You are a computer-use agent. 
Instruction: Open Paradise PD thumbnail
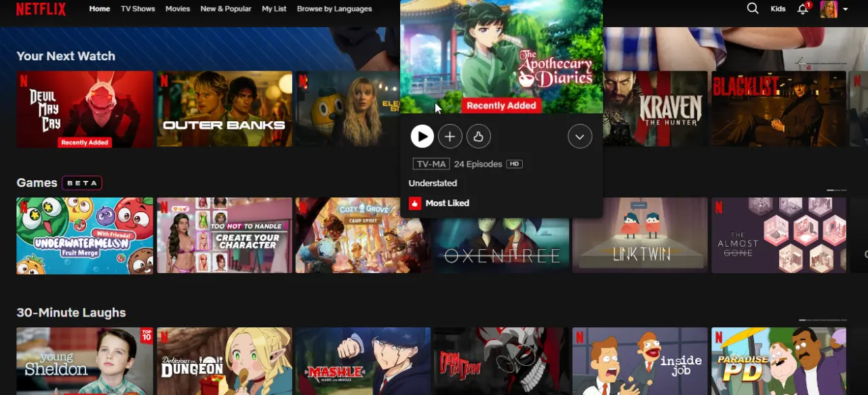pyautogui.click(x=778, y=361)
